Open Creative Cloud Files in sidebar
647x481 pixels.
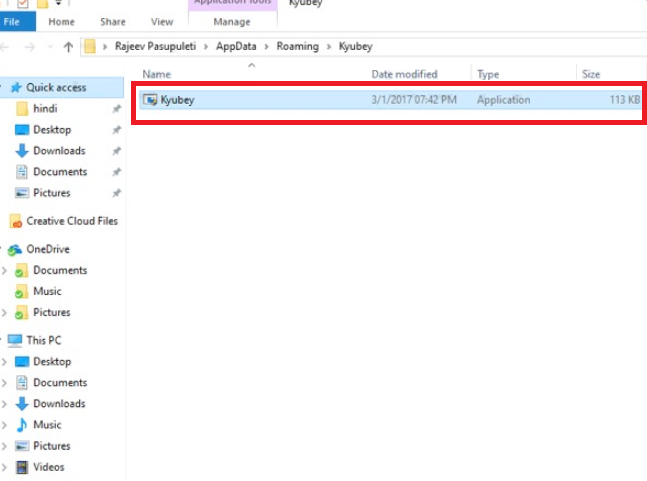71,221
